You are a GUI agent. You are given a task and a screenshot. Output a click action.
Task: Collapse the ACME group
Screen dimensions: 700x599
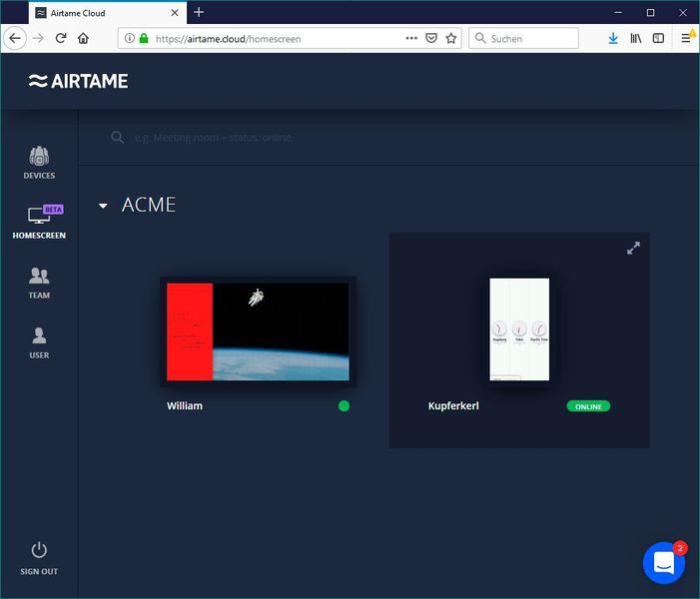coord(103,206)
